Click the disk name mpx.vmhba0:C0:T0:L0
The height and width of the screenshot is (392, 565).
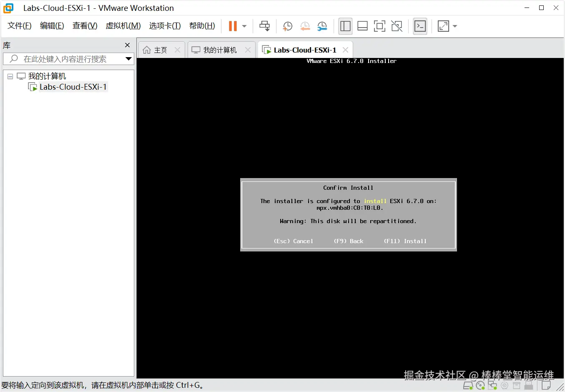coord(350,208)
